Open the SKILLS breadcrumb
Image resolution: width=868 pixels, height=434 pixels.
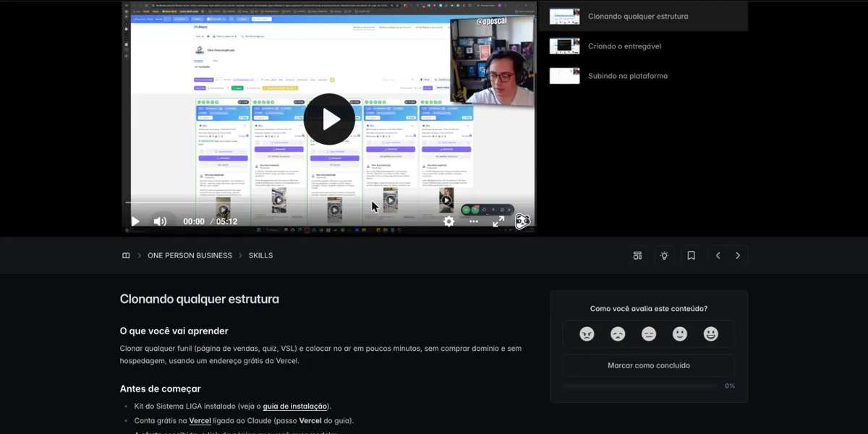click(x=260, y=255)
